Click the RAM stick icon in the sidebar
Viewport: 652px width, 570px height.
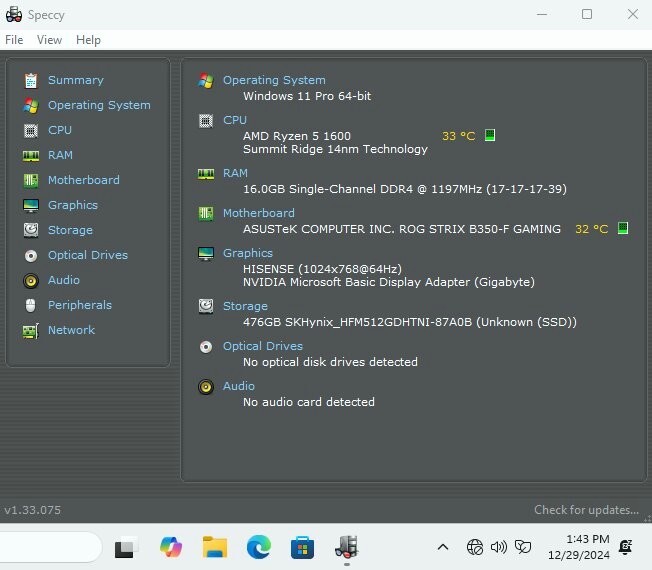coord(31,156)
